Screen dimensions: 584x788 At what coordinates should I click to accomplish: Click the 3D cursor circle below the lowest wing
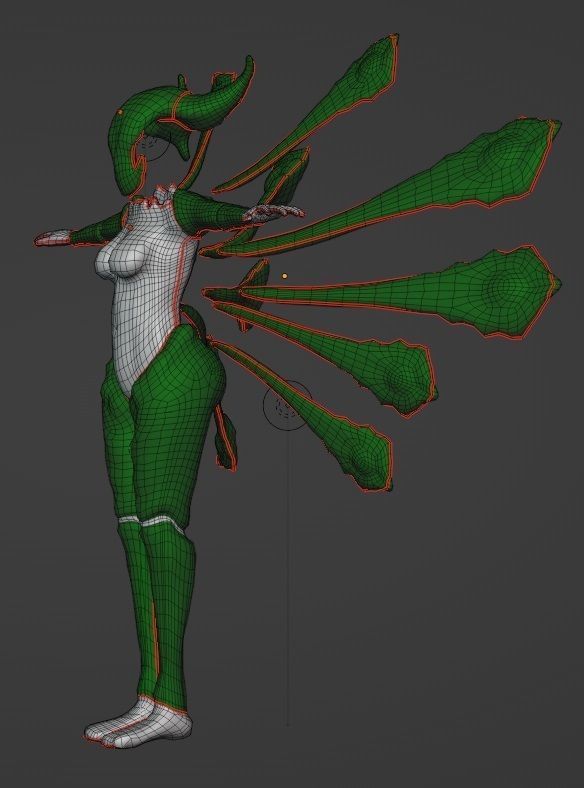288,406
